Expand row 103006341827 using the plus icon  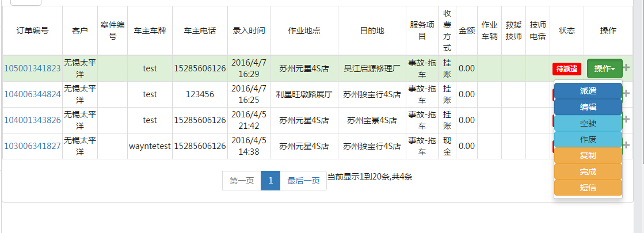(x=627, y=146)
